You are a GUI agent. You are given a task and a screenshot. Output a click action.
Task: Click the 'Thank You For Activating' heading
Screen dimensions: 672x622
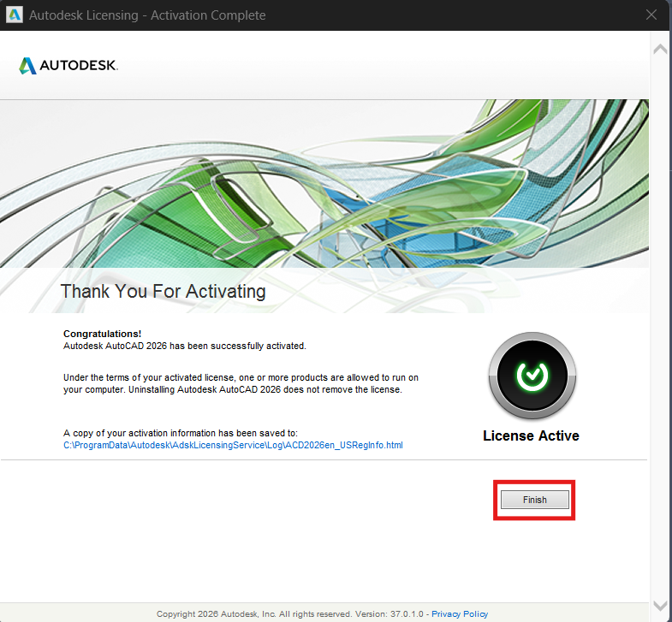tap(164, 291)
